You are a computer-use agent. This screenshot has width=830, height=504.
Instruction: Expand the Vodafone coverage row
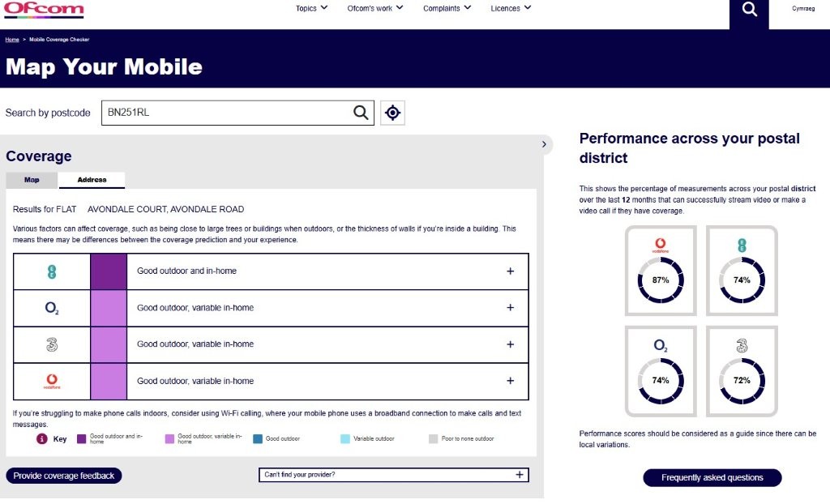510,381
